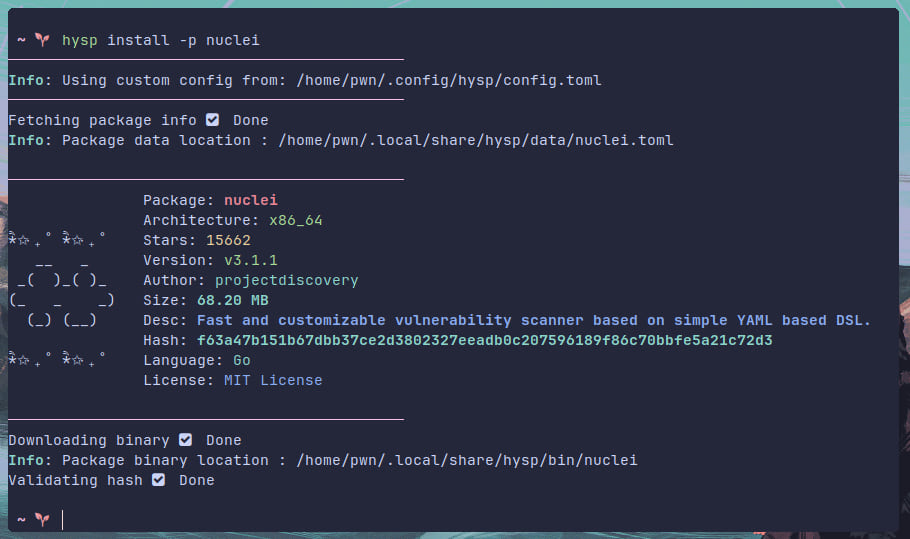Click the 'Done' text after Fetching package info
910x539 pixels.
click(x=251, y=120)
